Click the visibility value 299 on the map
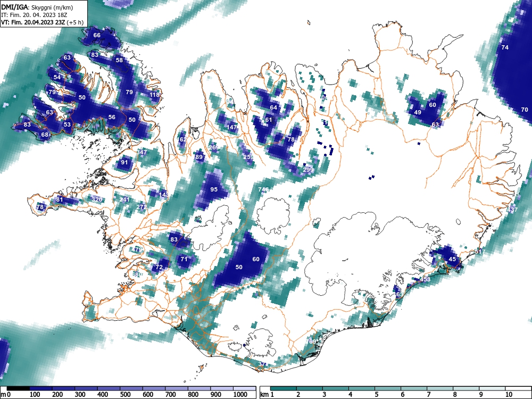The width and height of the screenshot is (532, 399). [308, 170]
